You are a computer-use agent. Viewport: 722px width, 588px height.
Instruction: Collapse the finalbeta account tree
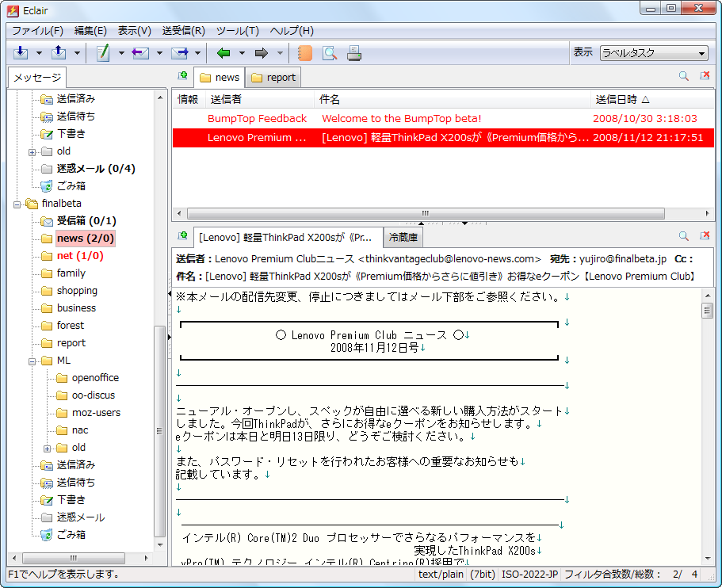(17, 204)
